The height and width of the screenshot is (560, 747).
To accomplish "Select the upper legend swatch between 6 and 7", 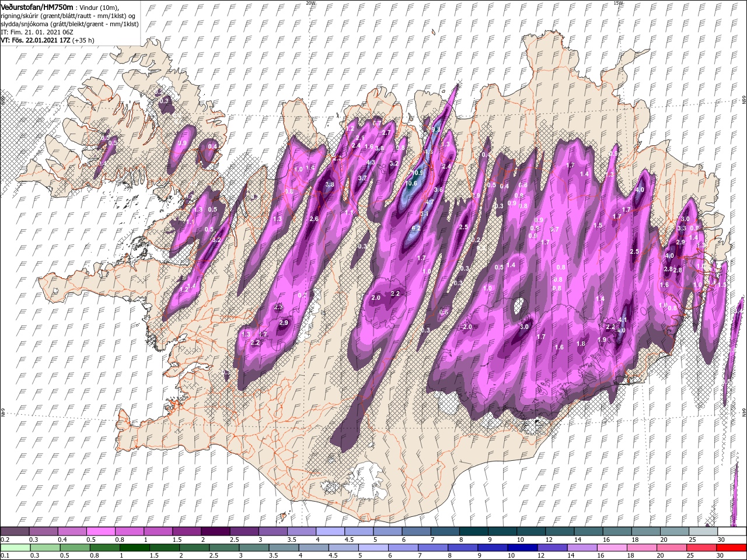I will [x=416, y=531].
